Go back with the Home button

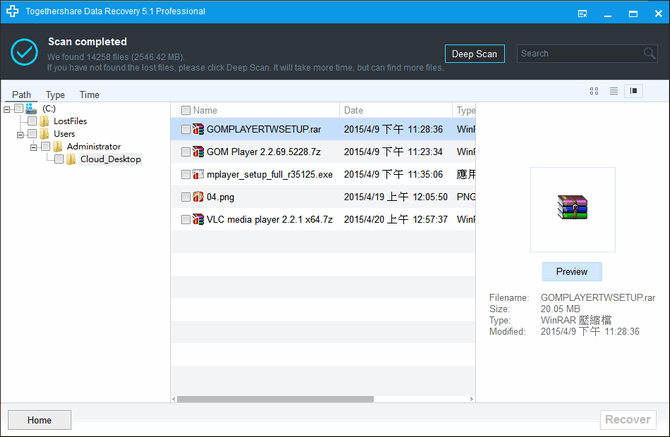click(39, 420)
